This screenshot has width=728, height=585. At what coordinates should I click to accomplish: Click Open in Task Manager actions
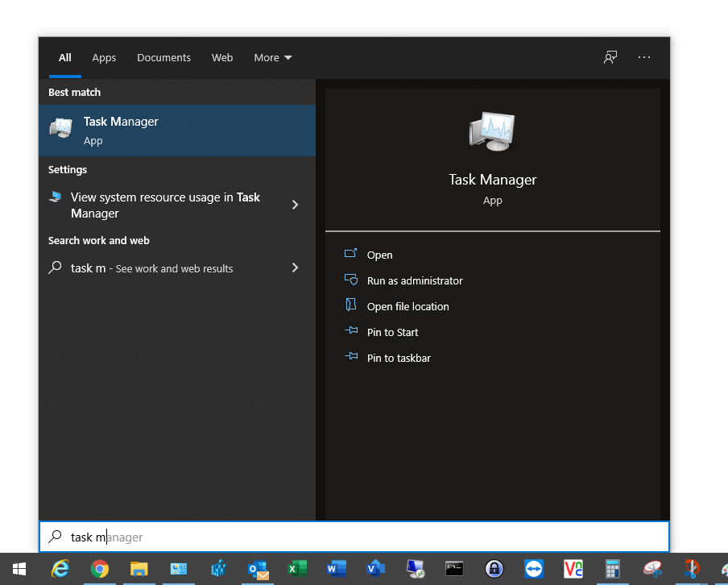point(380,255)
